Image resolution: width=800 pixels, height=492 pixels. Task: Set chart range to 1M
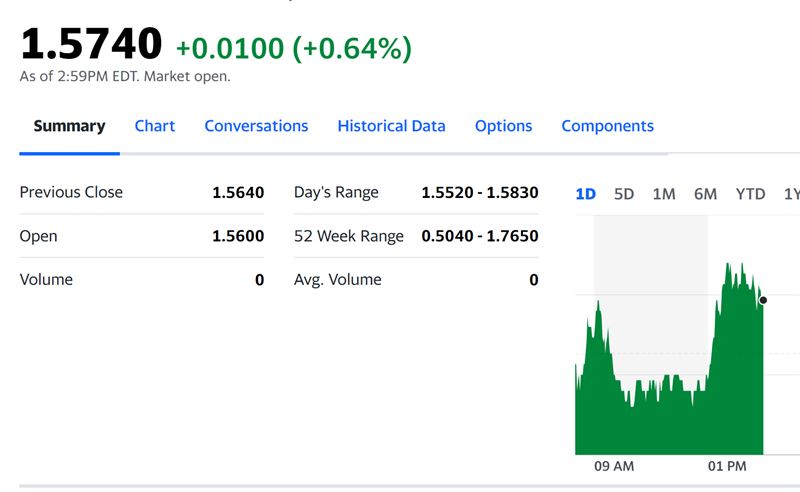tap(664, 194)
